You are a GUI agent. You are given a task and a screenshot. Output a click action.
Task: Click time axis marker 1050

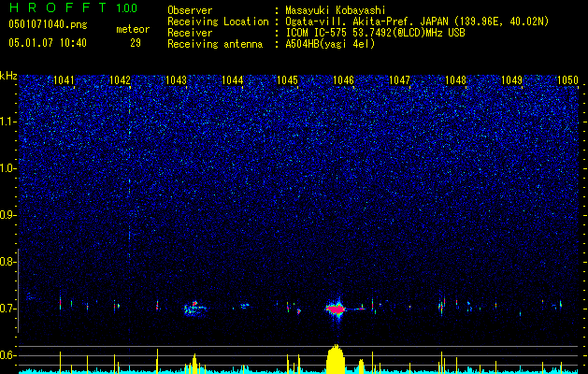click(567, 80)
